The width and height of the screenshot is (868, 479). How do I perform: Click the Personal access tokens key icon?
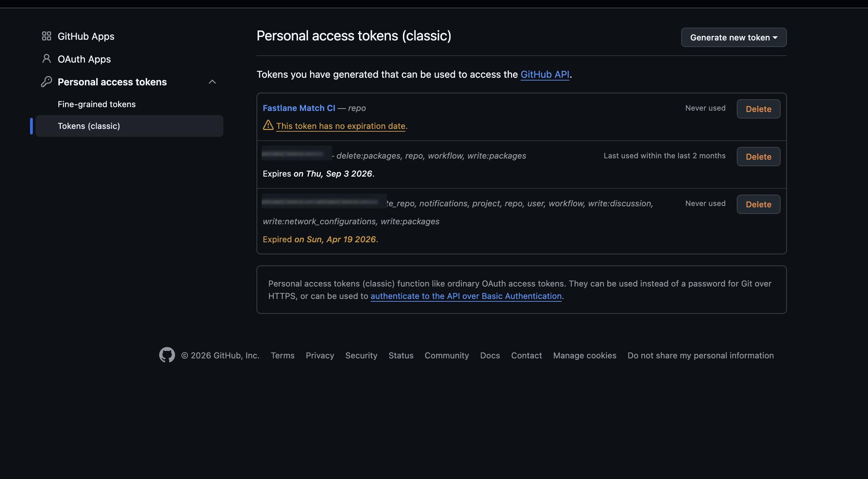(47, 82)
